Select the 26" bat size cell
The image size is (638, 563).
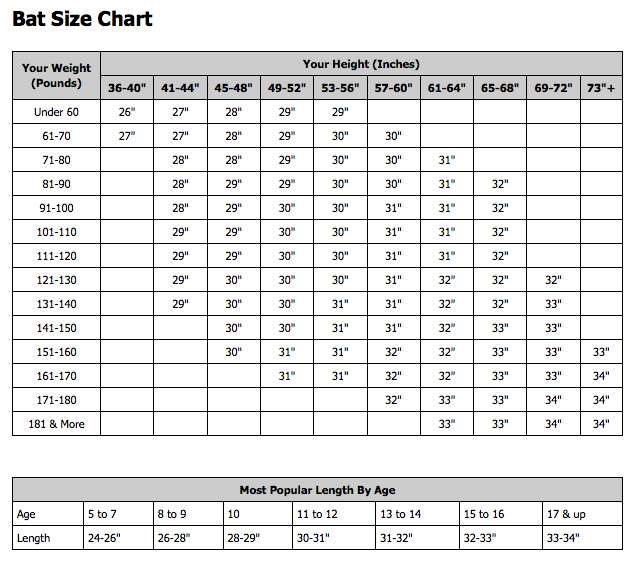click(x=127, y=112)
